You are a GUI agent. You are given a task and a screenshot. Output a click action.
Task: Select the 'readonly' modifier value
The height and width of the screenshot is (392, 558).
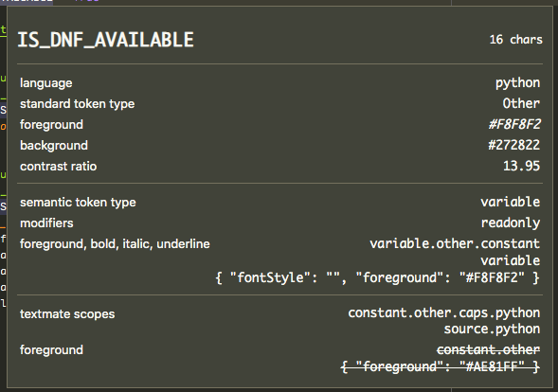point(511,223)
